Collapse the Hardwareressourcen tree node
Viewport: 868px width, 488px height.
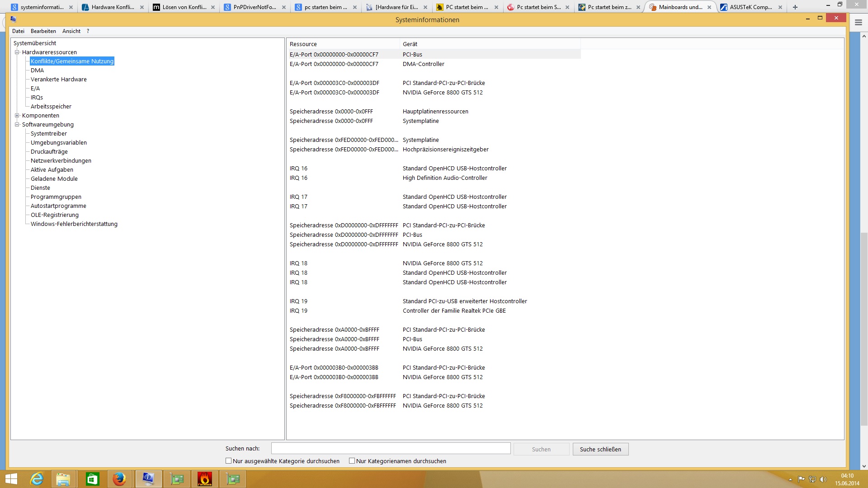pos(17,52)
